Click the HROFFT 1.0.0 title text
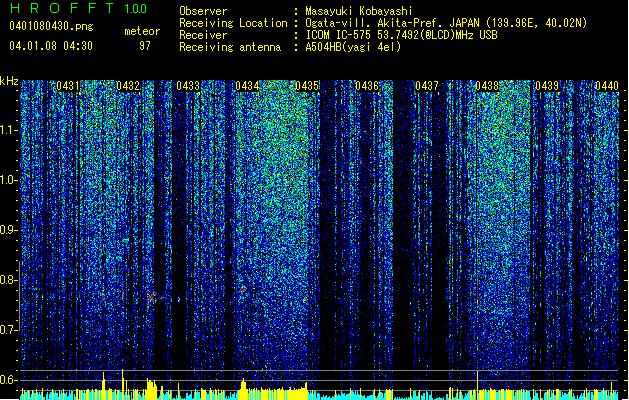Screen dimensions: 629x400 pos(79,8)
